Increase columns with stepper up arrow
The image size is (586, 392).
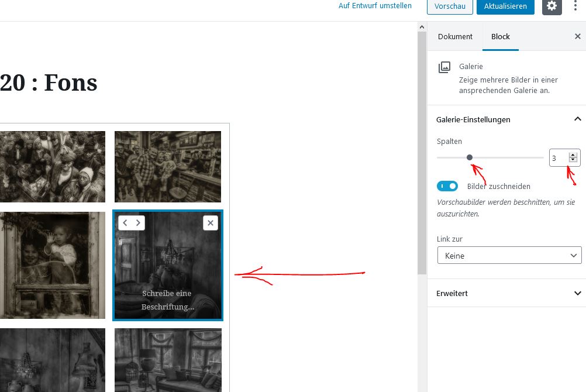(x=573, y=155)
